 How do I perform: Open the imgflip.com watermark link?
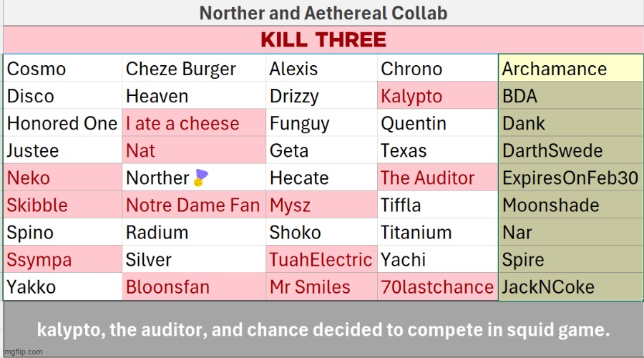tap(22, 352)
